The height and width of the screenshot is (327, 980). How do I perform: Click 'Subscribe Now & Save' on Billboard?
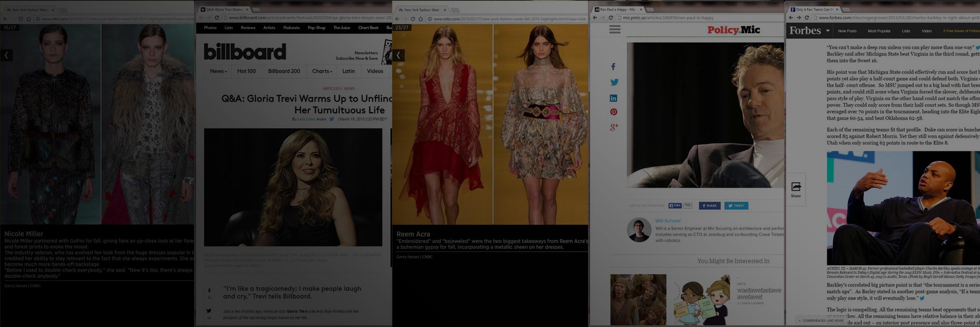pos(357,58)
